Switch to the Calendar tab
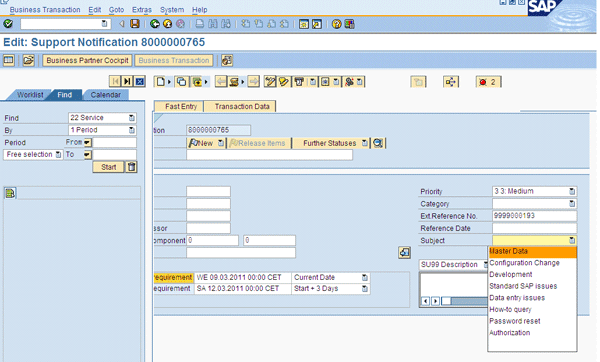 pyautogui.click(x=106, y=95)
